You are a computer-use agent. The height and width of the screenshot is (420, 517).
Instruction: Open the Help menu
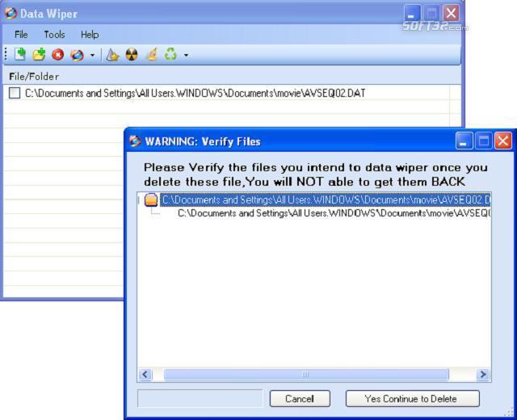click(90, 35)
